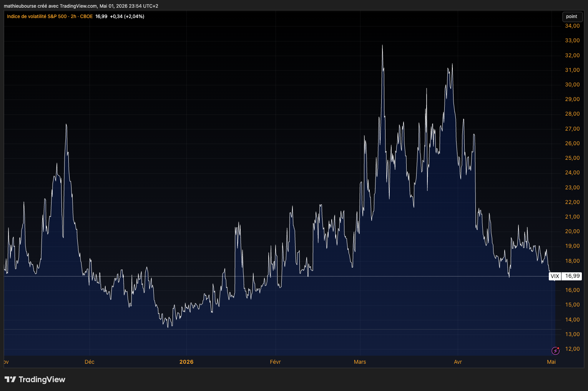Select the 'Mars' time axis label
The width and height of the screenshot is (588, 391).
(x=360, y=362)
